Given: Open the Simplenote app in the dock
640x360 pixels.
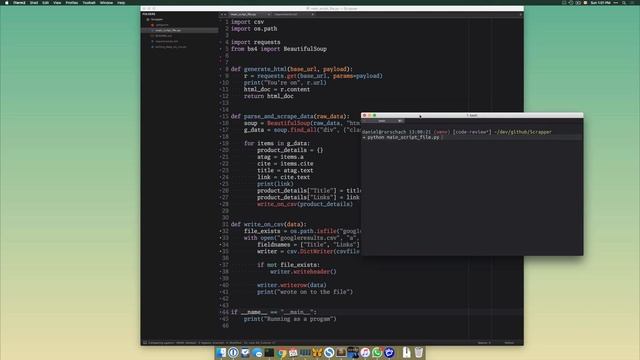Looking at the screenshot, I should click(x=329, y=352).
